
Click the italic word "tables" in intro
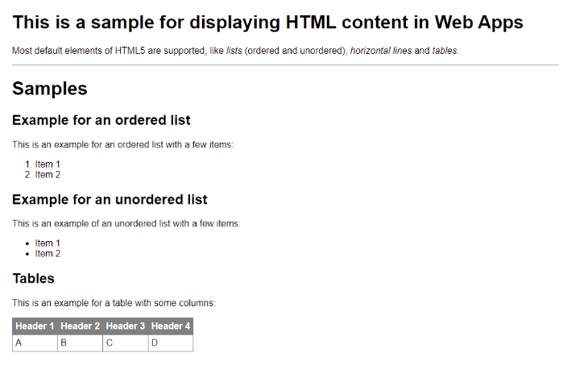(445, 51)
